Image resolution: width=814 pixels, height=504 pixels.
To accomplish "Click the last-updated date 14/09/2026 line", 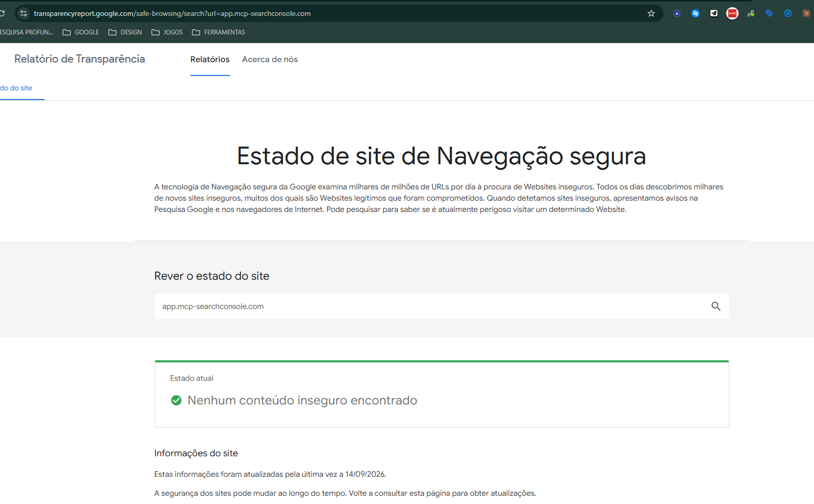I will coord(270,474).
